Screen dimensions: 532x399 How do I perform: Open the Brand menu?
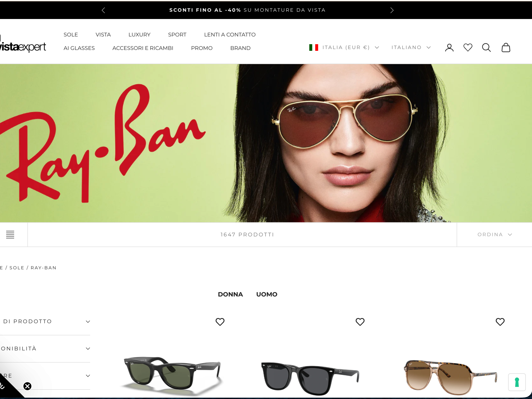coord(240,48)
